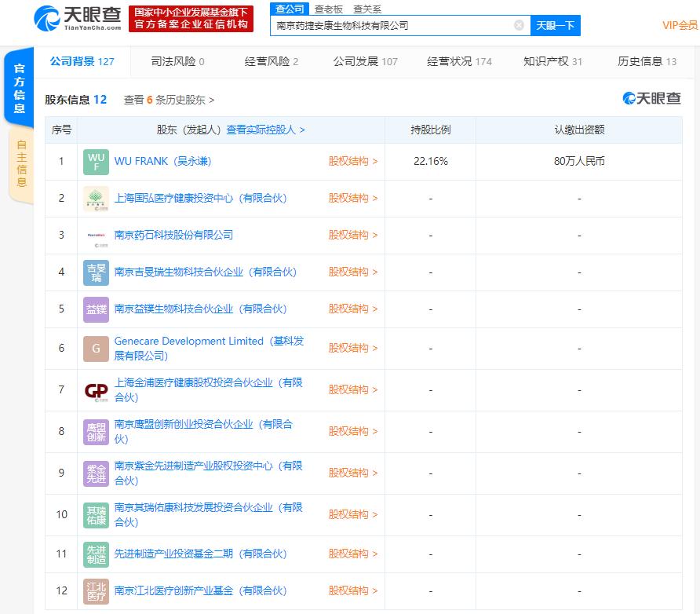Open VIP会员 link
The width and height of the screenshot is (700, 614).
[x=680, y=25]
